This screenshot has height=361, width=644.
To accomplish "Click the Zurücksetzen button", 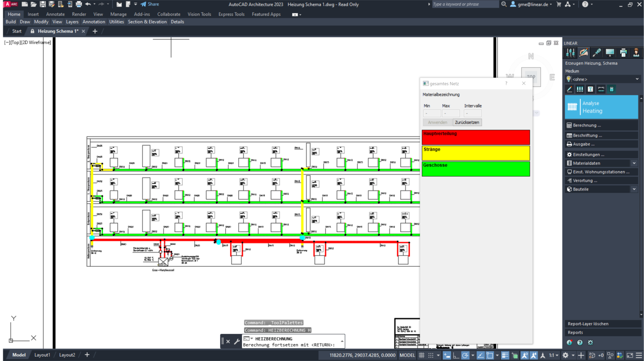I will [x=467, y=122].
